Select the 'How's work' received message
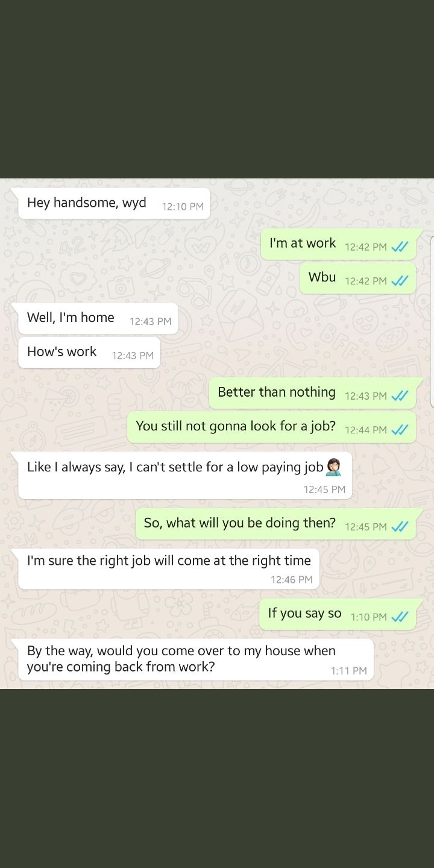The width and height of the screenshot is (434, 868). (89, 353)
